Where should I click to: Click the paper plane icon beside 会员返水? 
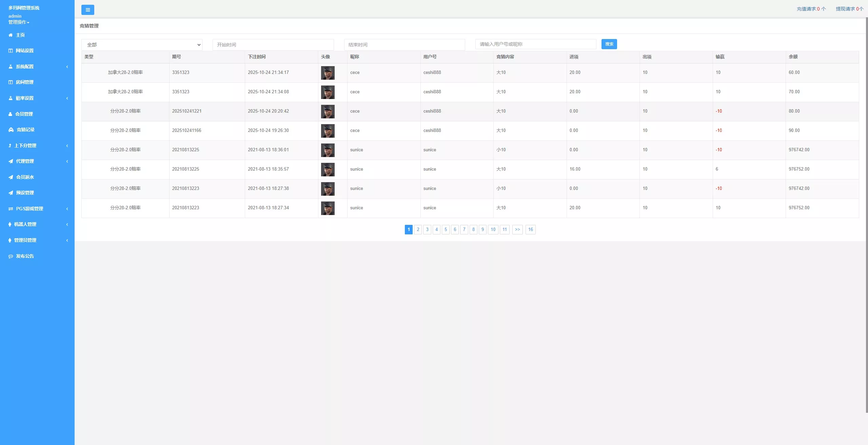click(x=11, y=177)
